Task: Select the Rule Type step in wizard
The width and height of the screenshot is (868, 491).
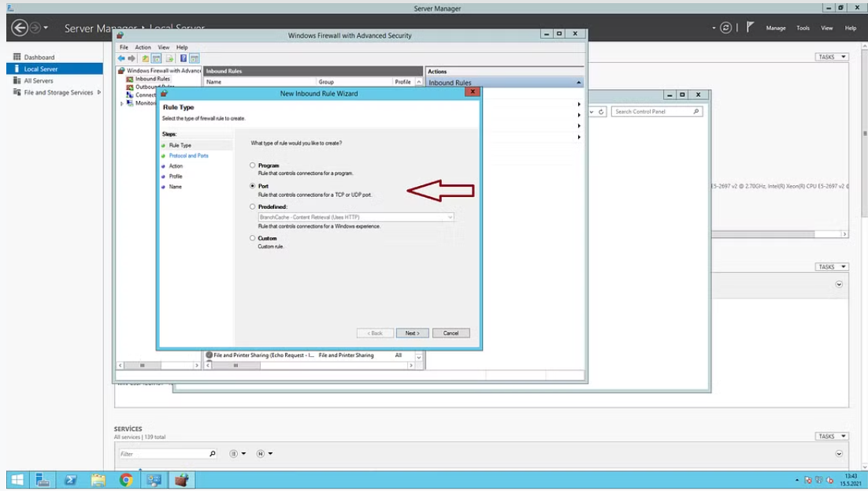Action: [x=180, y=145]
